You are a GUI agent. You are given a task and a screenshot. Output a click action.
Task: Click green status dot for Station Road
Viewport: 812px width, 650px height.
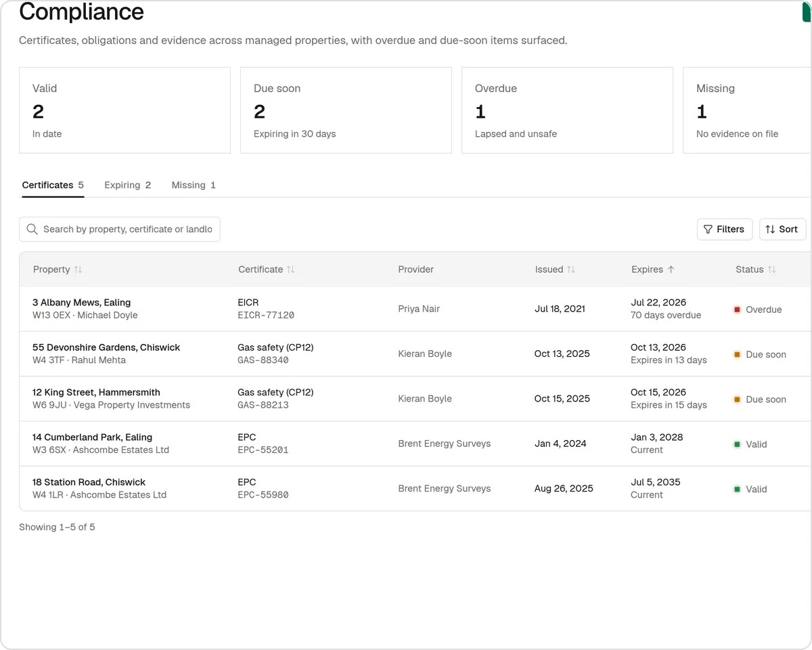coord(737,489)
